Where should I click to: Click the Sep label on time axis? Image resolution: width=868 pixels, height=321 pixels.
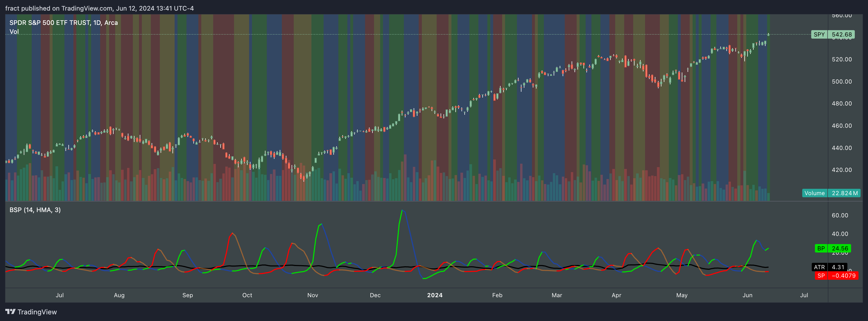[x=188, y=295]
